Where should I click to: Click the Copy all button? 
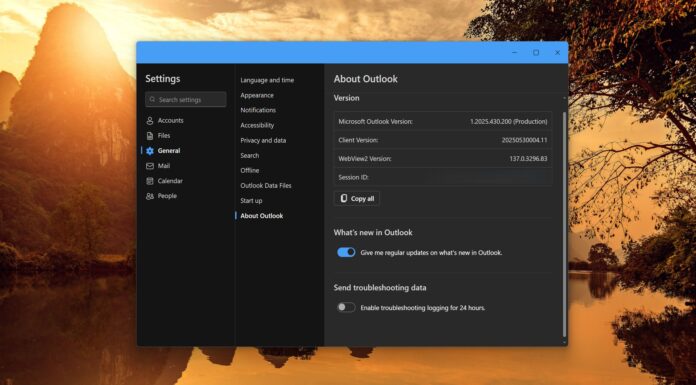click(x=356, y=198)
